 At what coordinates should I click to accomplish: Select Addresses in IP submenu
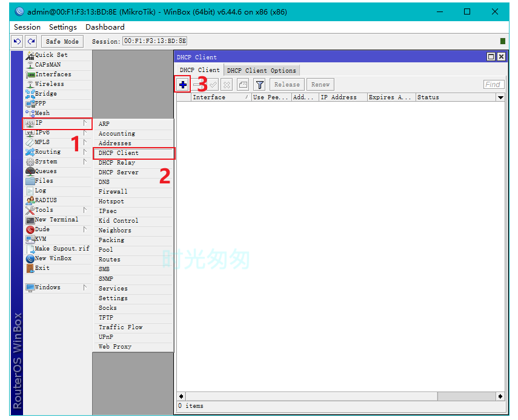click(x=133, y=143)
